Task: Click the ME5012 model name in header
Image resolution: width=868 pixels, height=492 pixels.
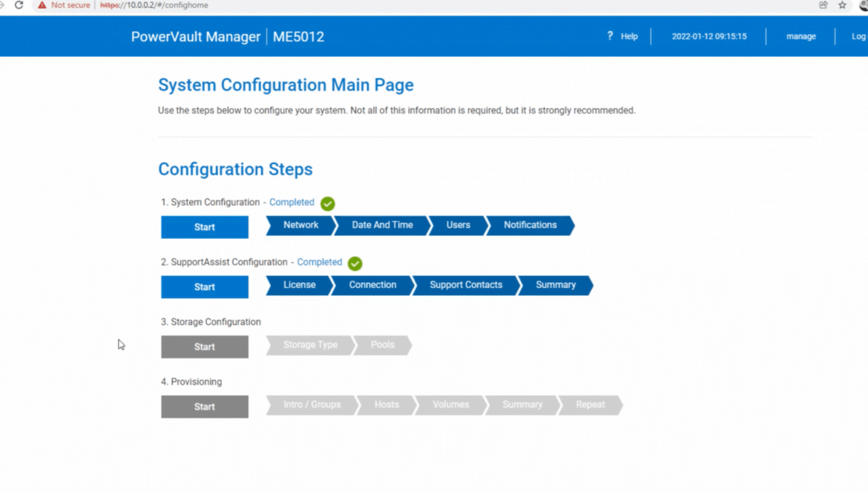Action: tap(298, 36)
